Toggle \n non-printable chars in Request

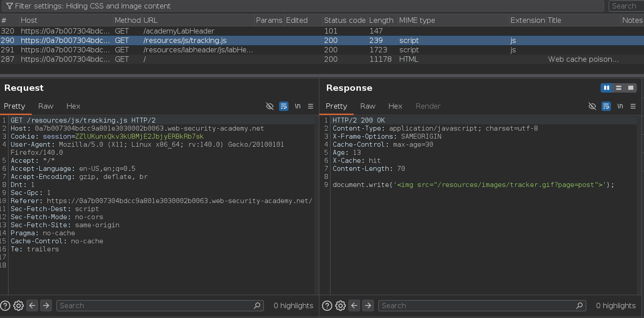[x=297, y=106]
